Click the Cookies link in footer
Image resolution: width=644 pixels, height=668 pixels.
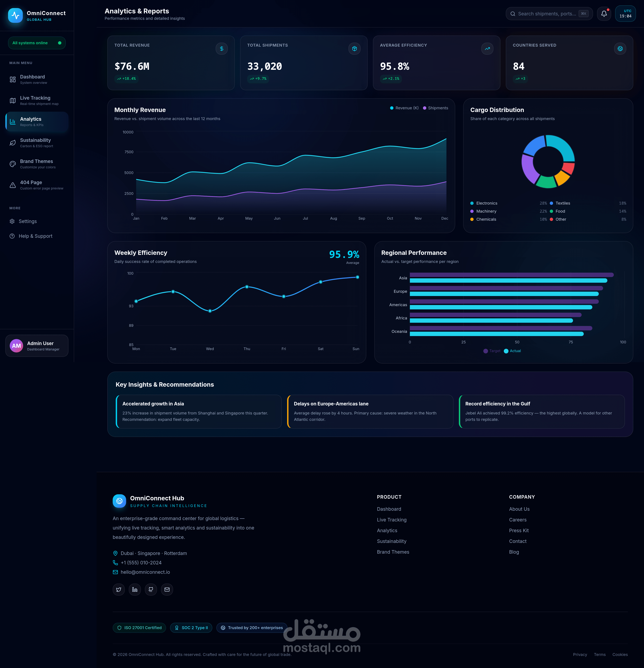(x=620, y=654)
